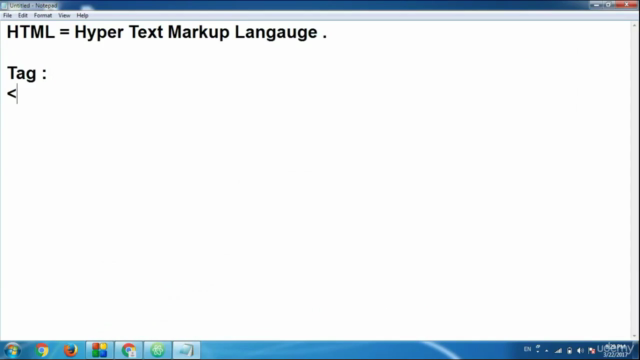The image size is (640, 360).
Task: Click the scrollbar down arrow in Notepad
Action: pos(635,336)
